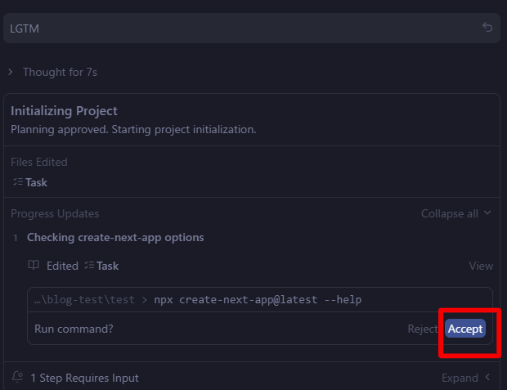Click the book icon beside Edited
The height and width of the screenshot is (390, 507).
pyautogui.click(x=33, y=265)
